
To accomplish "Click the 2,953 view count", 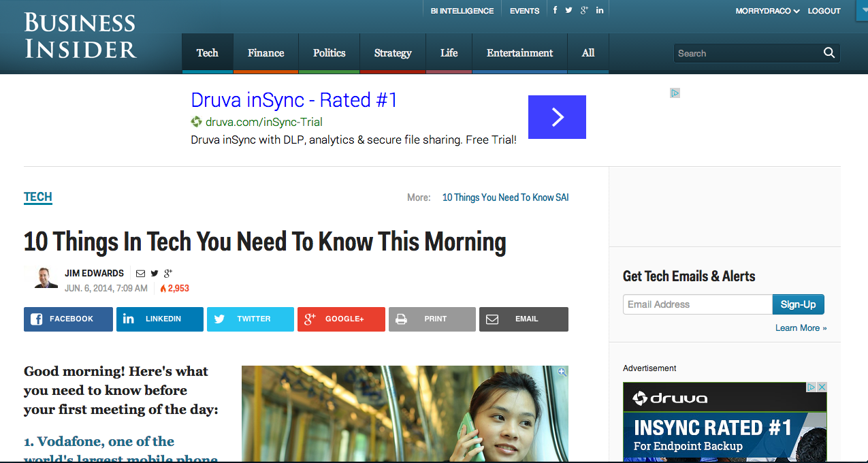I will [x=178, y=289].
